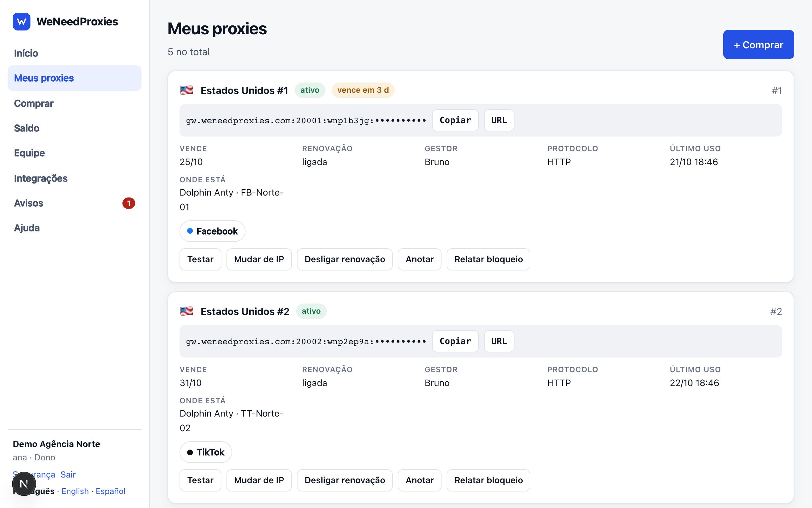Click URL button for proxy port 20001

[x=499, y=120]
